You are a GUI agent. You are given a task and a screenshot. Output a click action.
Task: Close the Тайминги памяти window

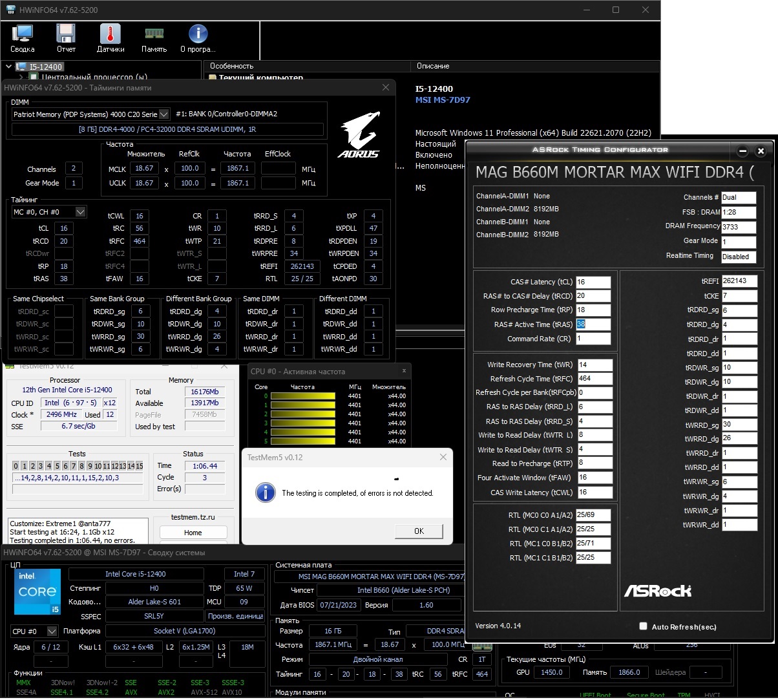click(x=386, y=87)
